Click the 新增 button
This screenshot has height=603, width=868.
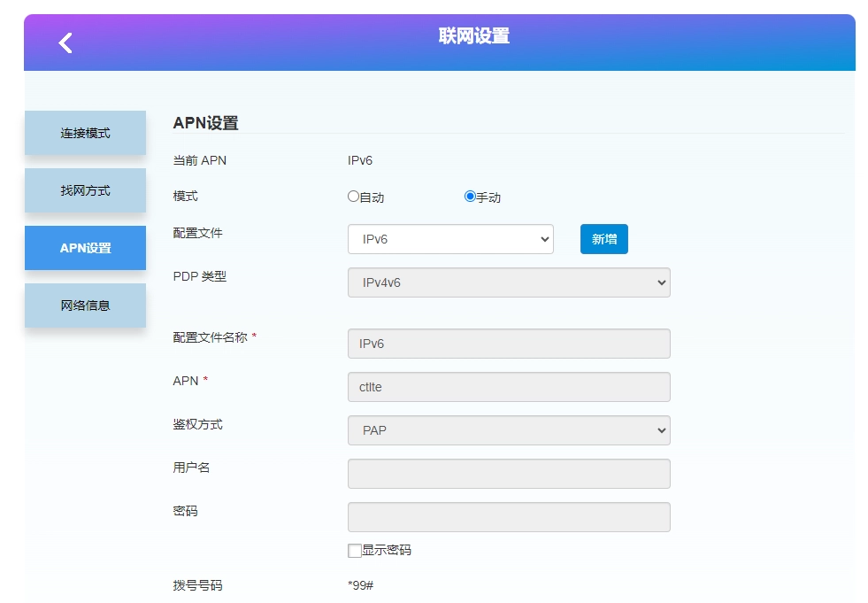point(604,238)
